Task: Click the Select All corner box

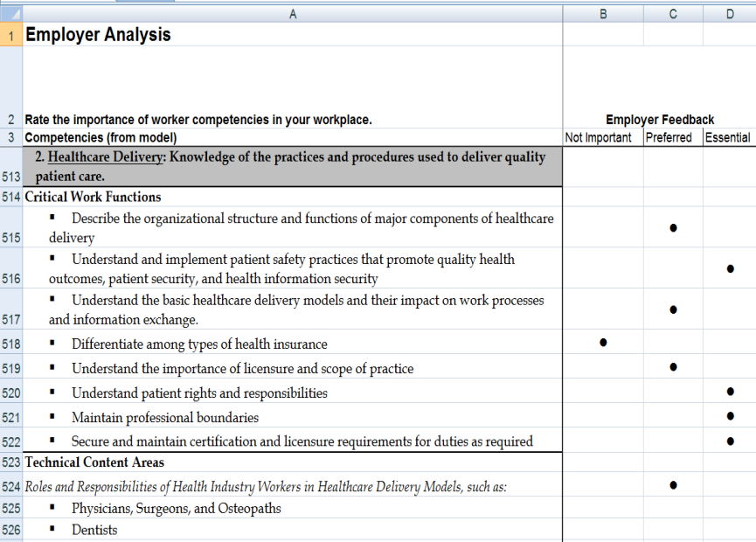Action: 10,14
